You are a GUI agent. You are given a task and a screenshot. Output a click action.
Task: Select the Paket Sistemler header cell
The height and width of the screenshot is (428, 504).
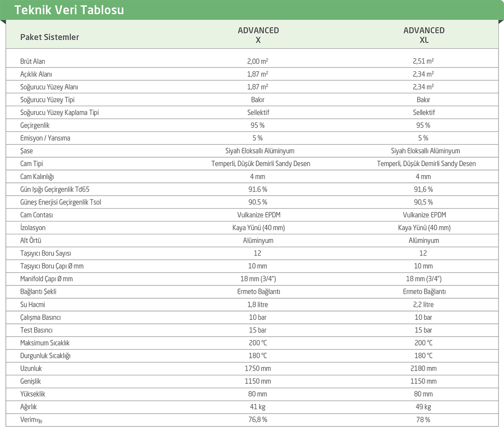coord(50,37)
